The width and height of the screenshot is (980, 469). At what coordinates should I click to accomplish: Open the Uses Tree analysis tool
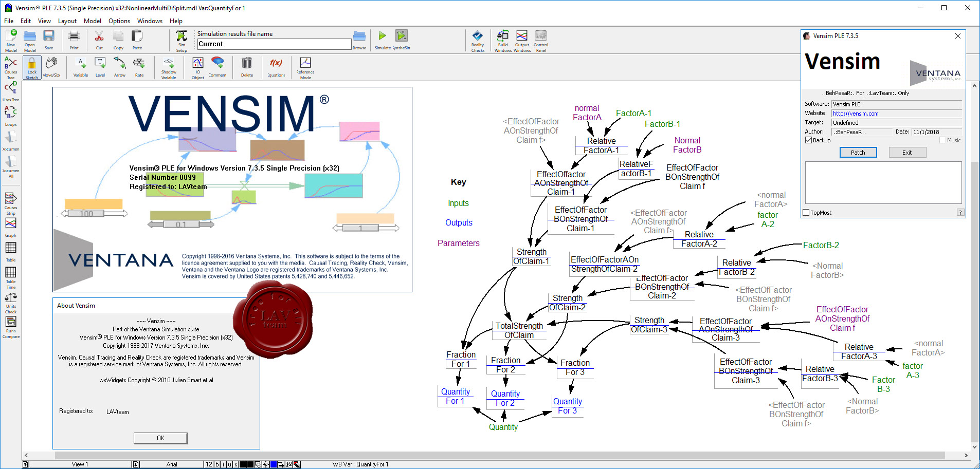[x=11, y=91]
